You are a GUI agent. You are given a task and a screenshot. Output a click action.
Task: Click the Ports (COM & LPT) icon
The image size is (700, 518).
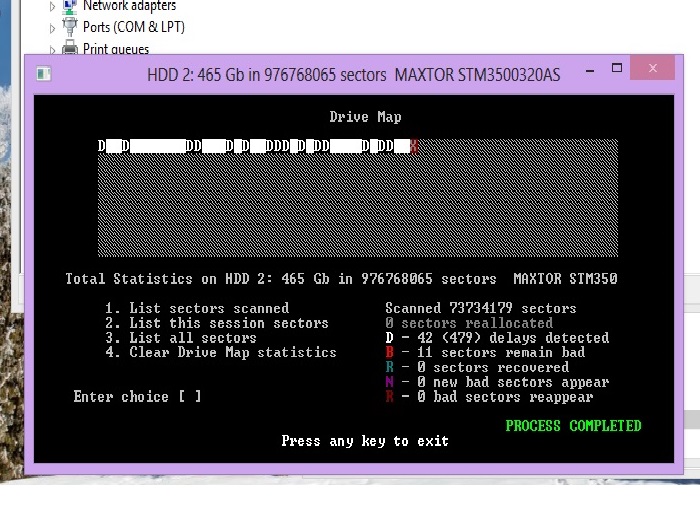tap(69, 26)
